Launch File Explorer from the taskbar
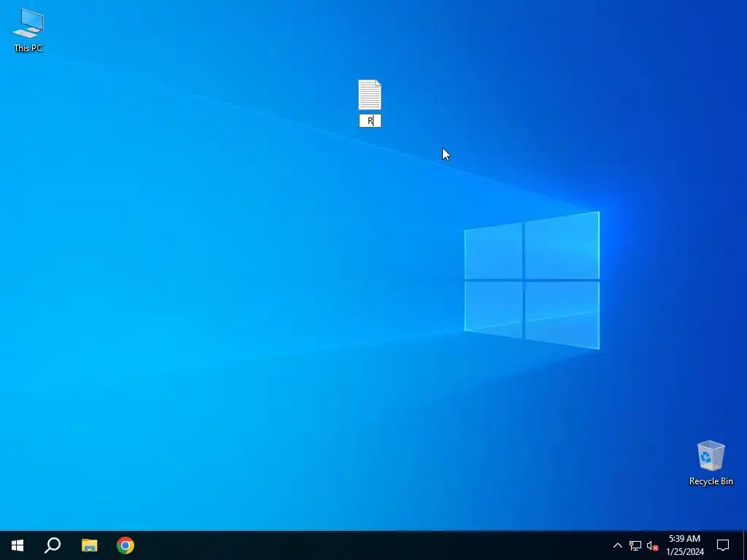 click(x=89, y=545)
